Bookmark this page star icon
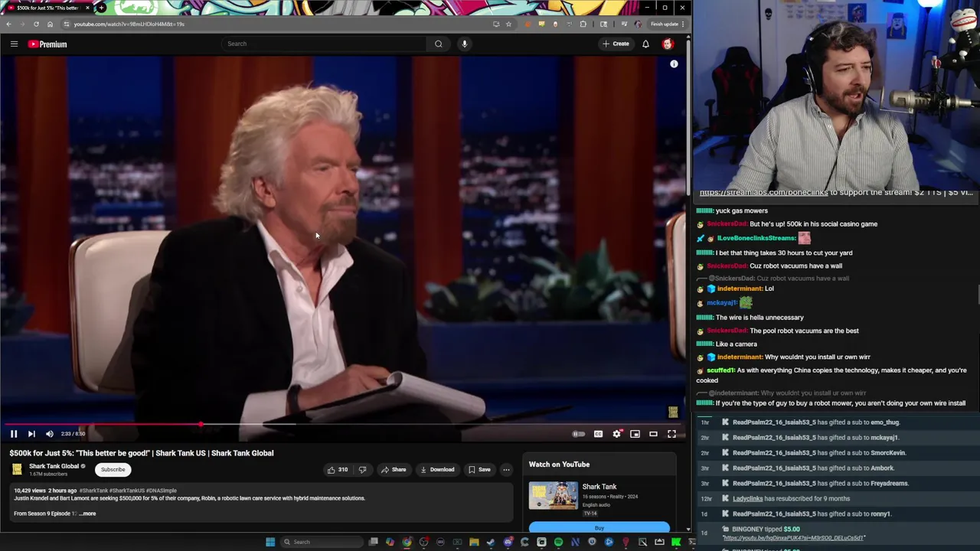The width and height of the screenshot is (980, 551). click(508, 24)
